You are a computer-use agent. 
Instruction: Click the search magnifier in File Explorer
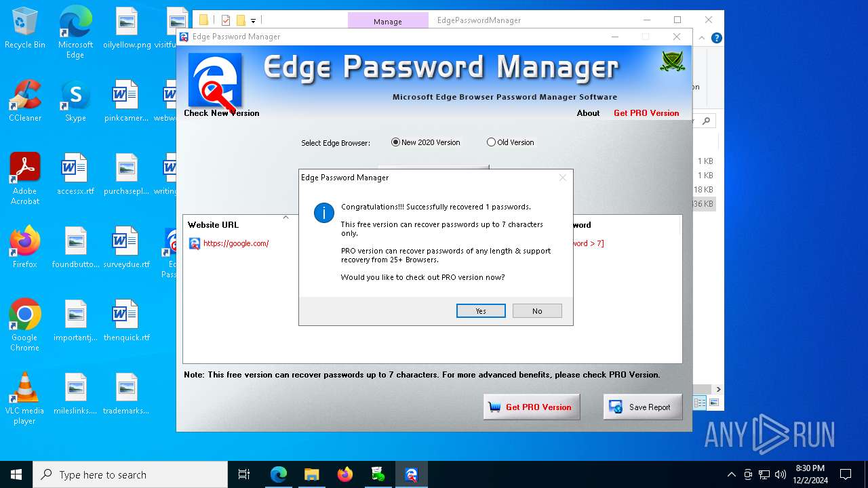pyautogui.click(x=706, y=121)
